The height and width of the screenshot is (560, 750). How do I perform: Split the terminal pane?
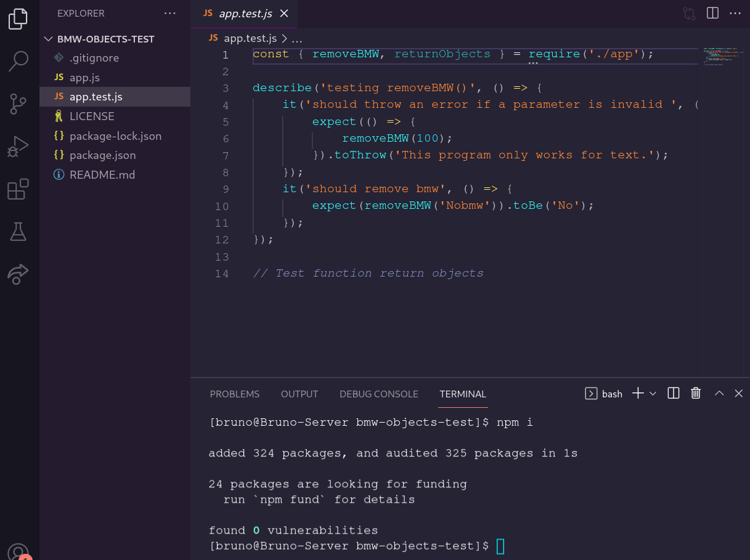(x=674, y=393)
